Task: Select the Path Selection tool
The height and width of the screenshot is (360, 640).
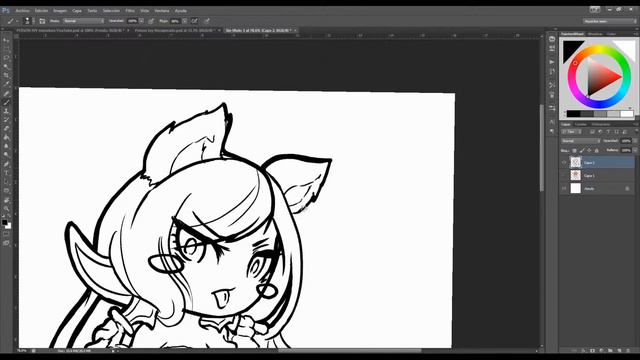Action: tap(6, 182)
